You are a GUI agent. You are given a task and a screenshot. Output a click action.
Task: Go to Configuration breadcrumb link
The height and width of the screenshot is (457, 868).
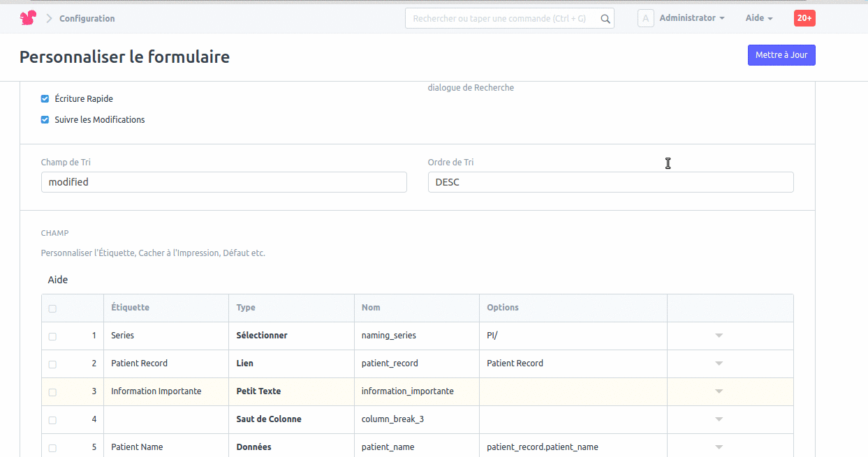click(x=87, y=19)
